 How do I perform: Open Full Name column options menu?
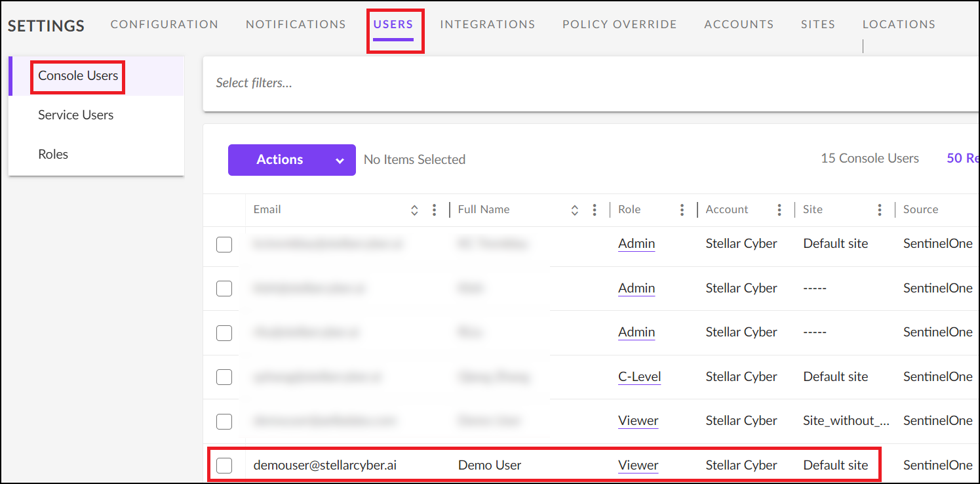click(x=594, y=210)
